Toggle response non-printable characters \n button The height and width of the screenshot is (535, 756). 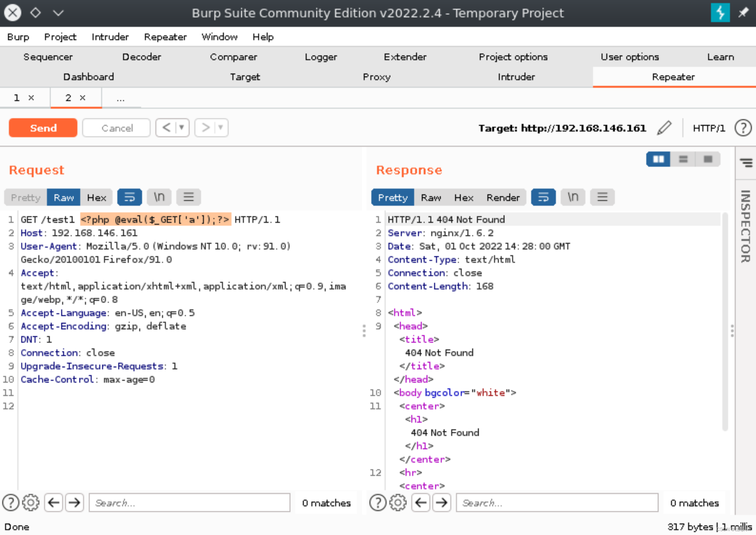(573, 197)
